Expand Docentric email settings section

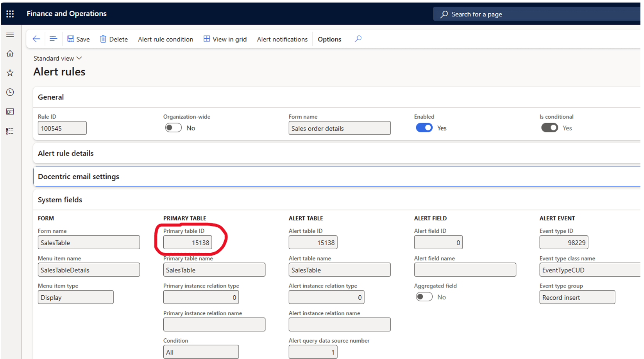click(x=79, y=177)
